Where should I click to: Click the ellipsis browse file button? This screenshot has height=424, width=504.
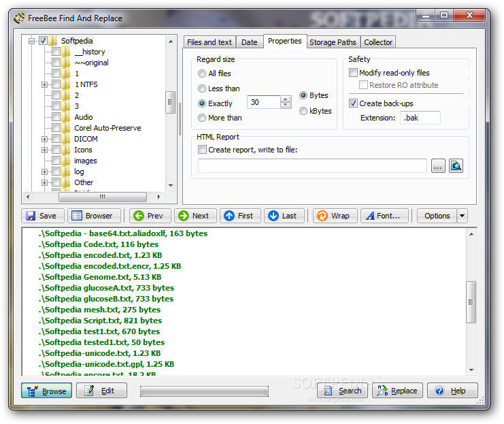coord(438,166)
